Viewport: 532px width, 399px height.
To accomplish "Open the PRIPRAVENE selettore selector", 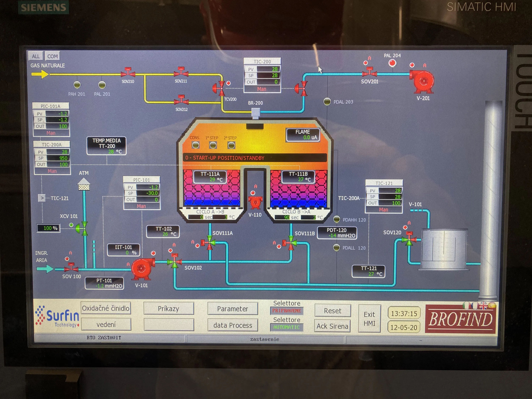I will coord(287,311).
